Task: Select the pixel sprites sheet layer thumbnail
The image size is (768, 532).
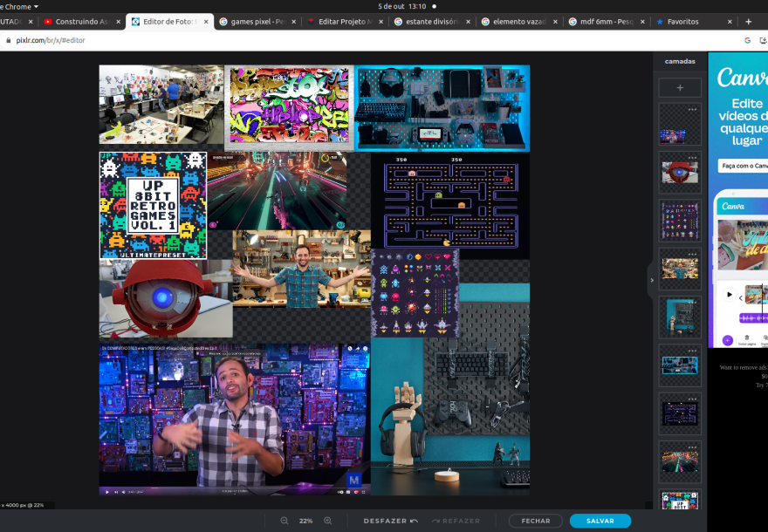Action: click(x=680, y=221)
